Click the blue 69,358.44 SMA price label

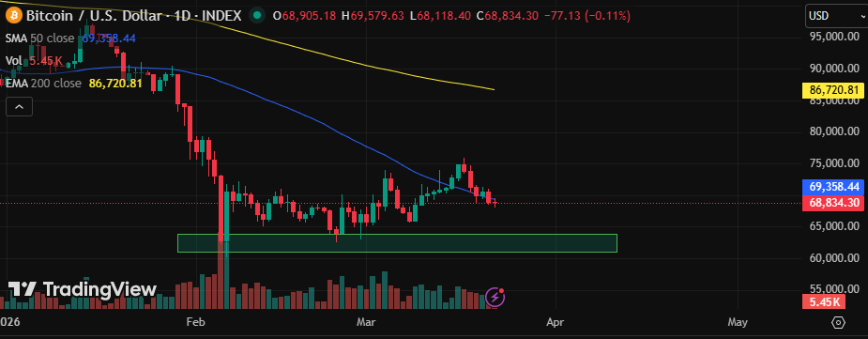click(832, 187)
